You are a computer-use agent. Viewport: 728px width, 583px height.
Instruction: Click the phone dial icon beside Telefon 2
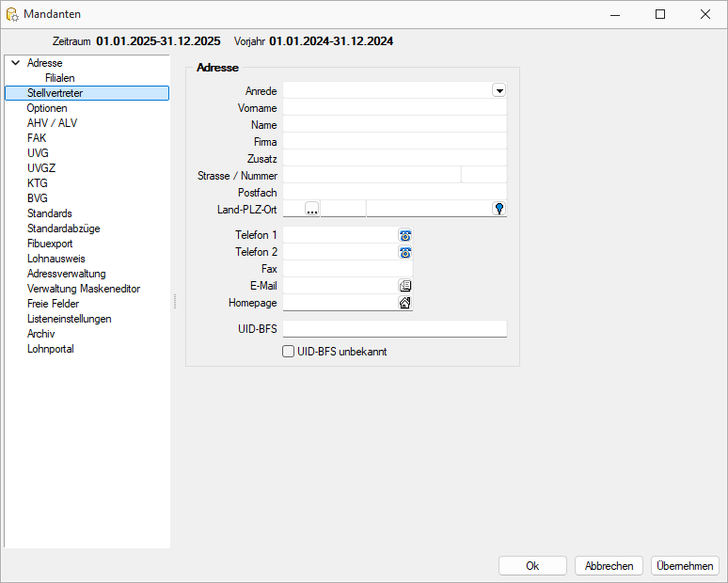tap(405, 252)
